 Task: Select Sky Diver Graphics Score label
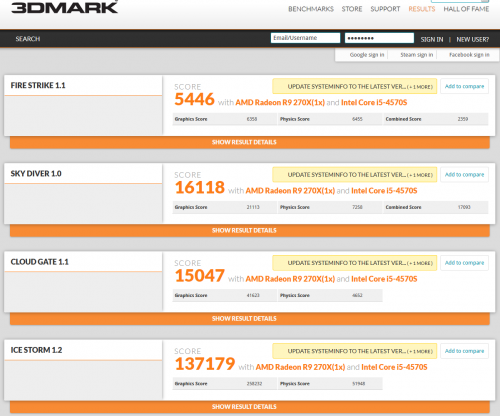tap(191, 207)
